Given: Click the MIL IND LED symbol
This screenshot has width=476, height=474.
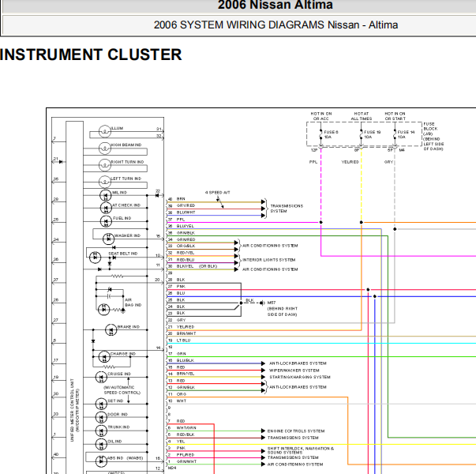Looking at the screenshot, I should (106, 194).
